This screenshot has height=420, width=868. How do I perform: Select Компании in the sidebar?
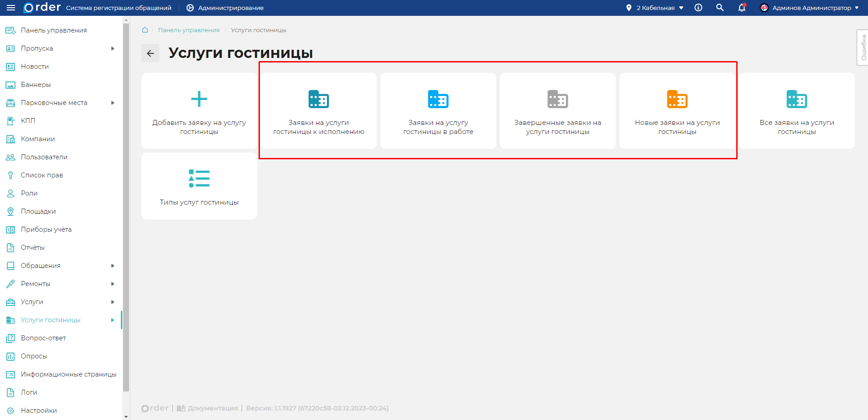38,139
